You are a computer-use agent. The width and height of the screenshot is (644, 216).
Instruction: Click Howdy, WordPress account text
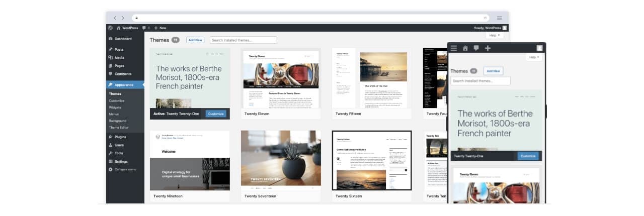pyautogui.click(x=488, y=28)
